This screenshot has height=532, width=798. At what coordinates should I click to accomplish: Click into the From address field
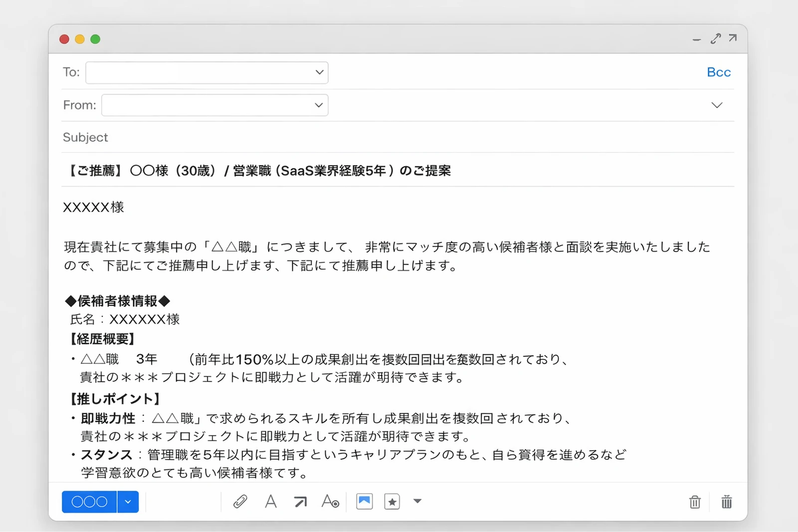(214, 105)
